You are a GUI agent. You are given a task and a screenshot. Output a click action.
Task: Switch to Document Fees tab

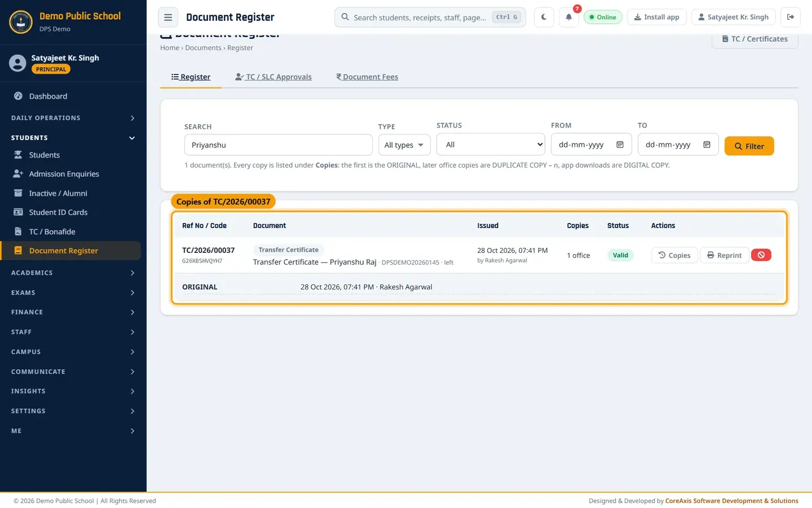point(367,77)
